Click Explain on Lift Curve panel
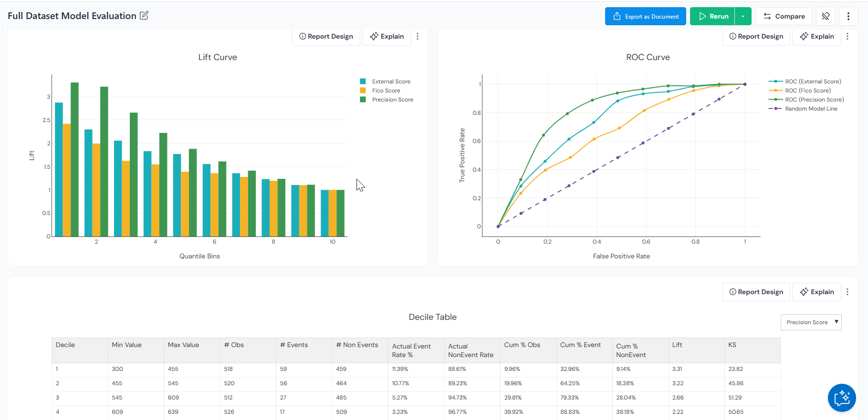This screenshot has height=420, width=868. 387,37
